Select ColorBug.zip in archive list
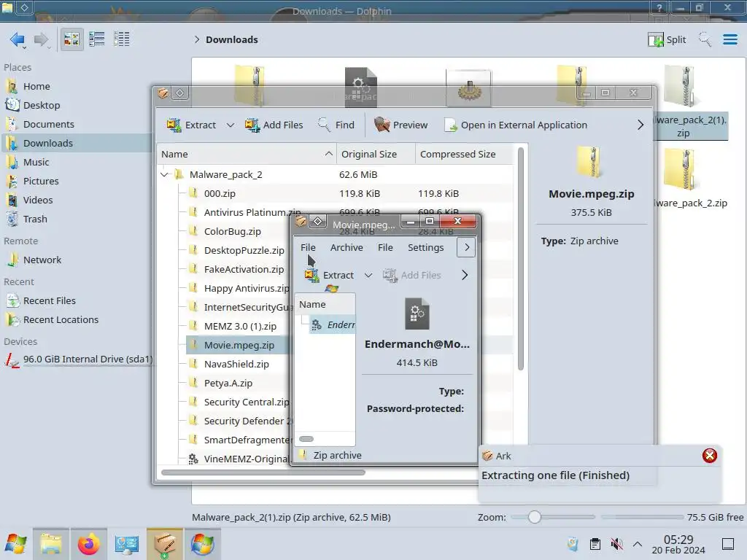747x560 pixels. pyautogui.click(x=232, y=231)
